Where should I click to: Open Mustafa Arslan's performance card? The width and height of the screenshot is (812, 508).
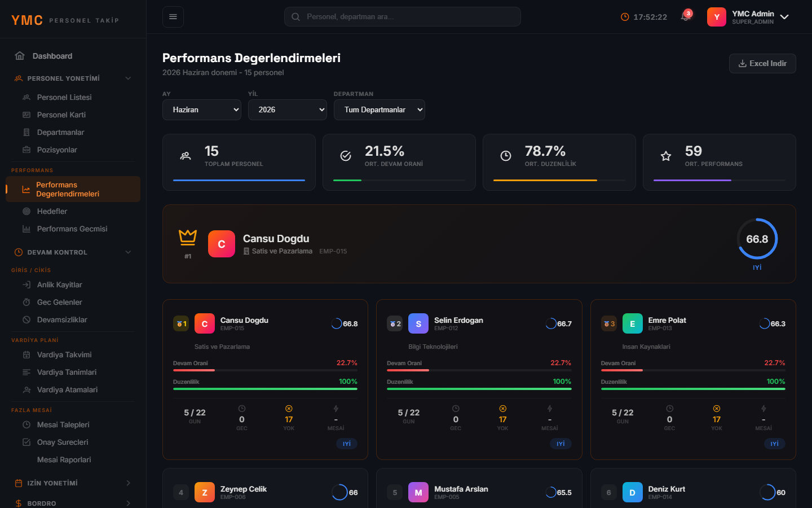tap(479, 488)
